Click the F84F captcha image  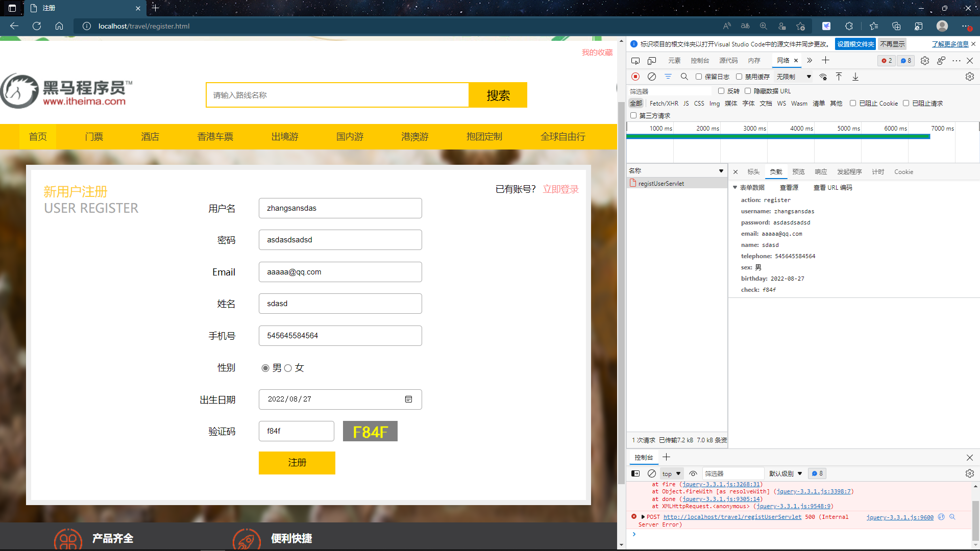[x=370, y=432]
